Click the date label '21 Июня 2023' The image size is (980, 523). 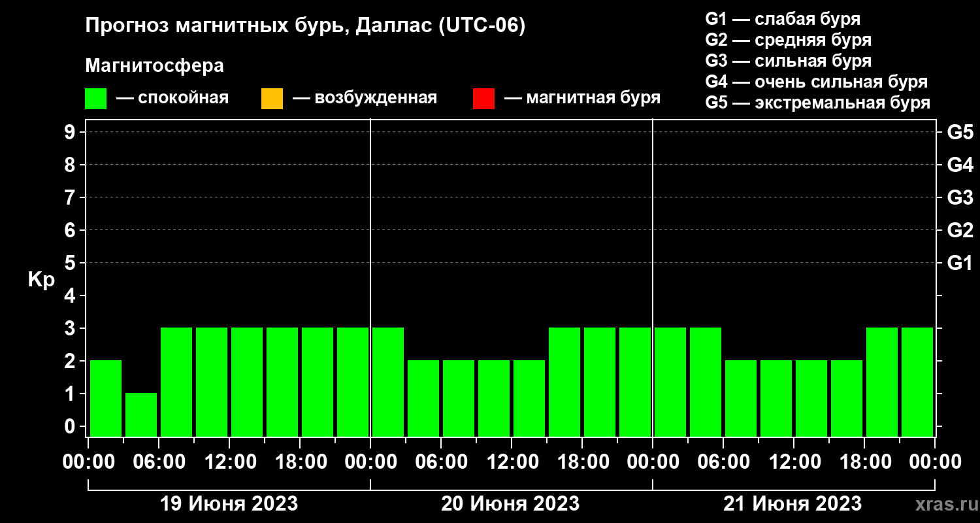point(792,504)
